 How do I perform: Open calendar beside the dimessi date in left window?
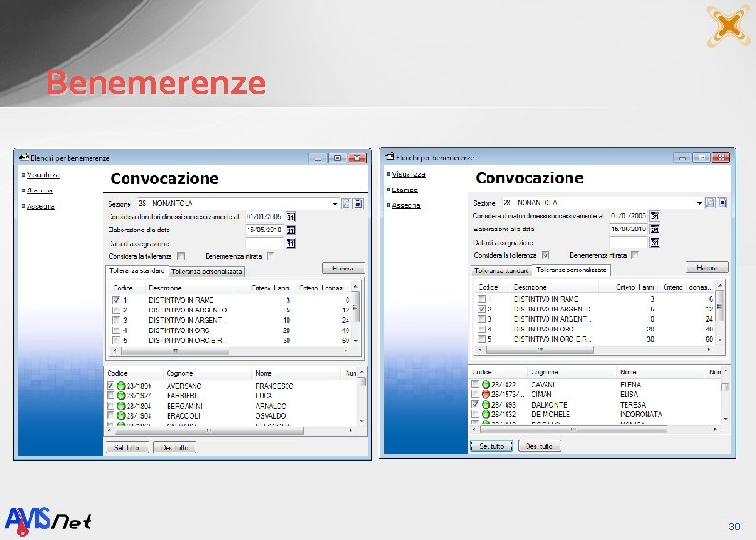pyautogui.click(x=290, y=217)
